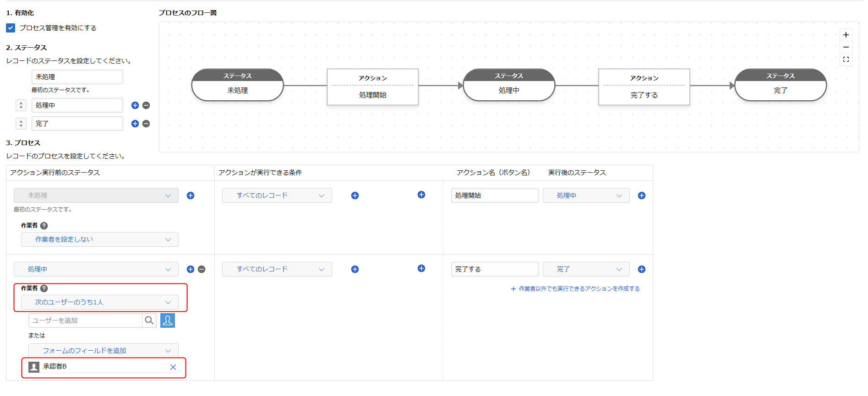The height and width of the screenshot is (396, 868).
Task: Click the reorder stepper beside 処理中 status
Action: 21,105
